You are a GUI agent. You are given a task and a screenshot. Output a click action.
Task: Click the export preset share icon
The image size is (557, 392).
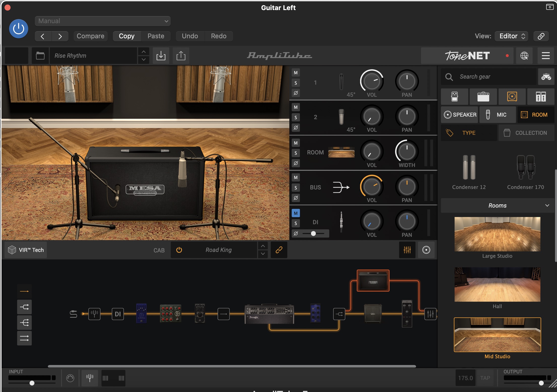point(181,56)
